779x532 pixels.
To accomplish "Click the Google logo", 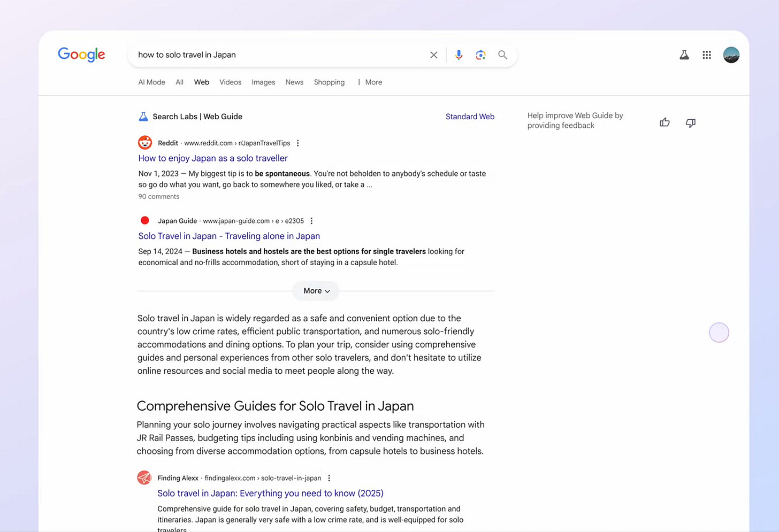I will click(81, 55).
